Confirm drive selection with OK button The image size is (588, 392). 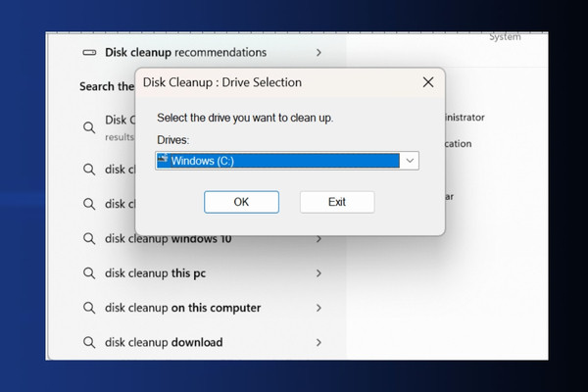(x=241, y=202)
